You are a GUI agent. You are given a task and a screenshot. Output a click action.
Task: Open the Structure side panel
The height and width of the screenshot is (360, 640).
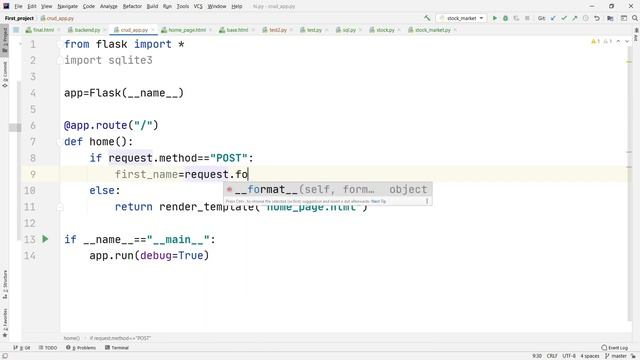[5, 284]
